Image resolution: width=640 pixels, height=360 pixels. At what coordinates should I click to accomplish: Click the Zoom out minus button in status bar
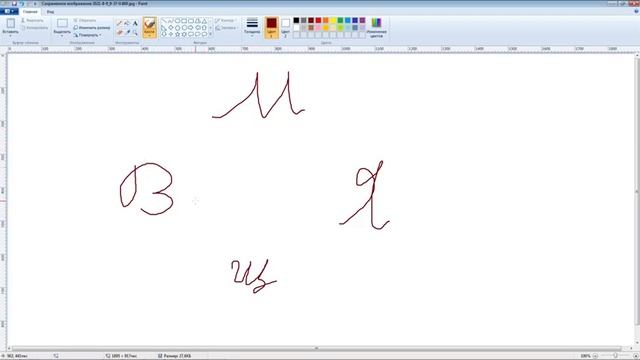pos(595,356)
